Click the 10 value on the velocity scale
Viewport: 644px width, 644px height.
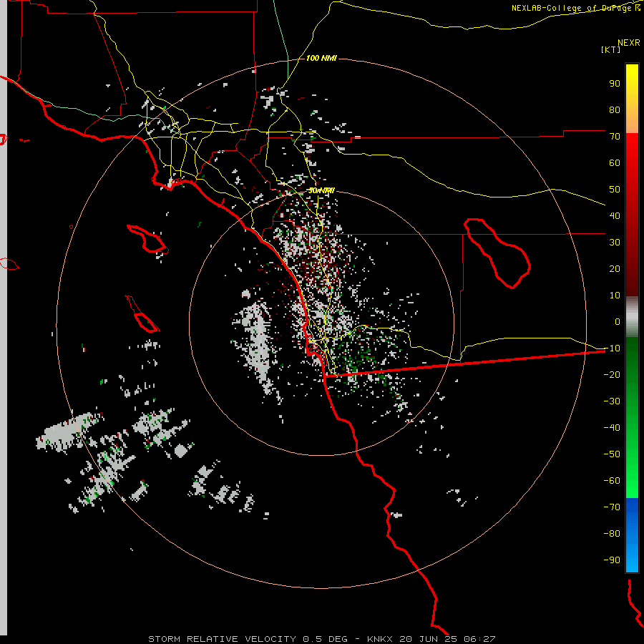pos(615,296)
